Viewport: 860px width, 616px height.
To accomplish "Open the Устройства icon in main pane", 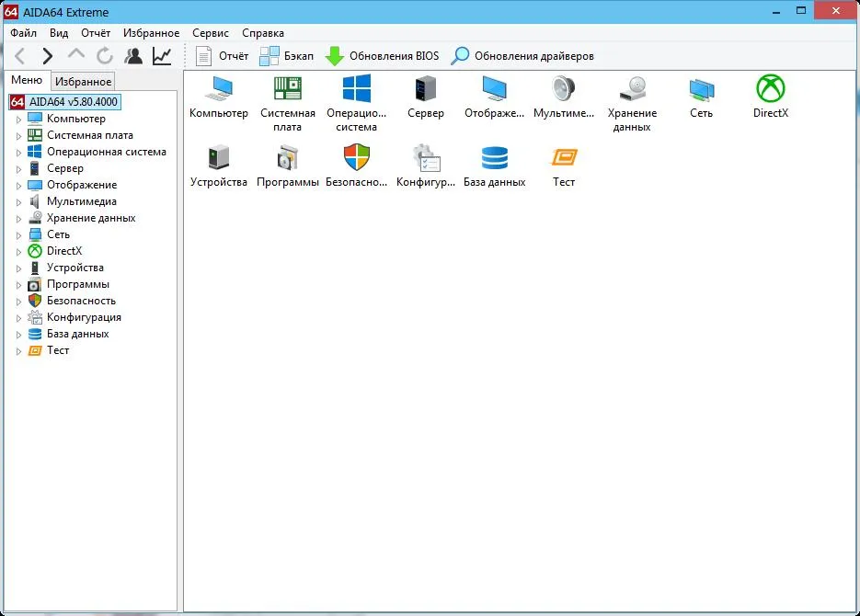I will point(219,158).
